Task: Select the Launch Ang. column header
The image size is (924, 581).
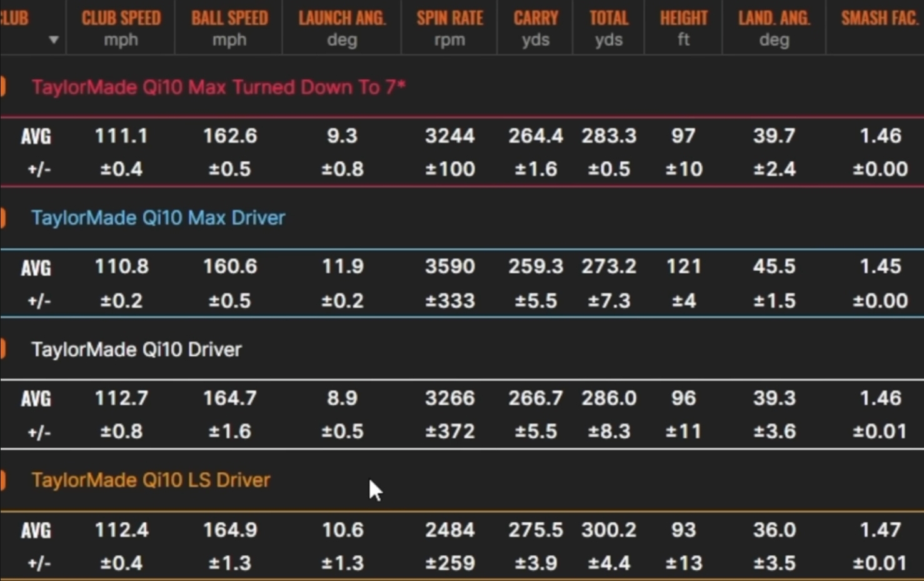Action: coord(342,28)
